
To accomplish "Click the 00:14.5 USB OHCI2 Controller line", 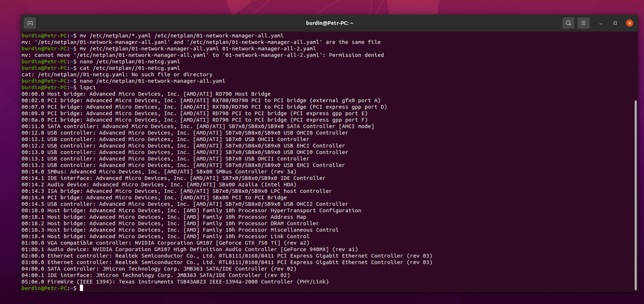I will 185,204.
